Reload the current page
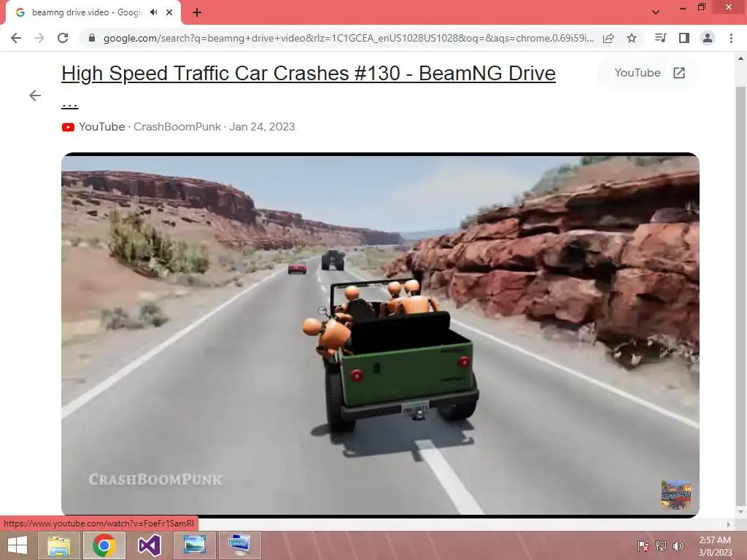Image resolution: width=747 pixels, height=560 pixels. [x=63, y=38]
